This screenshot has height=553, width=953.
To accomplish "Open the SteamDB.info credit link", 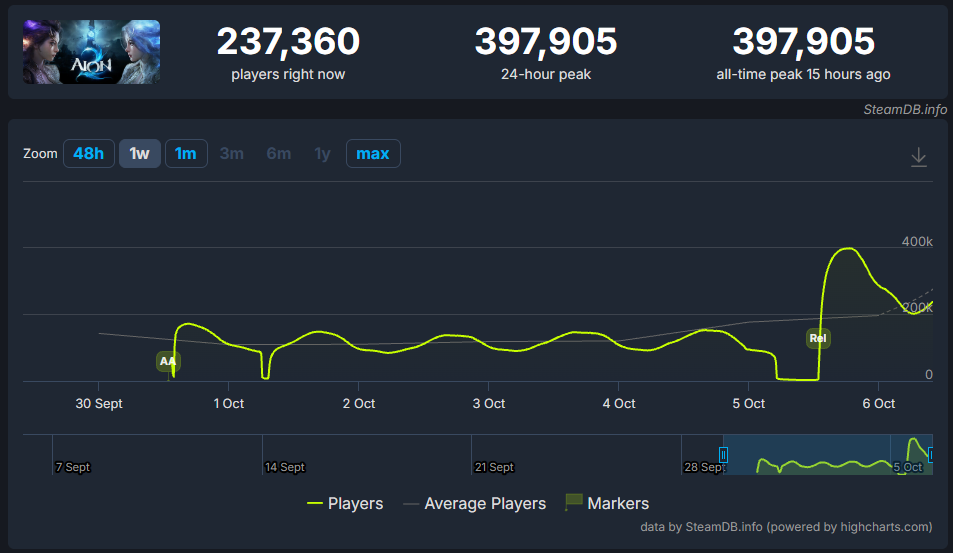I will tap(905, 109).
